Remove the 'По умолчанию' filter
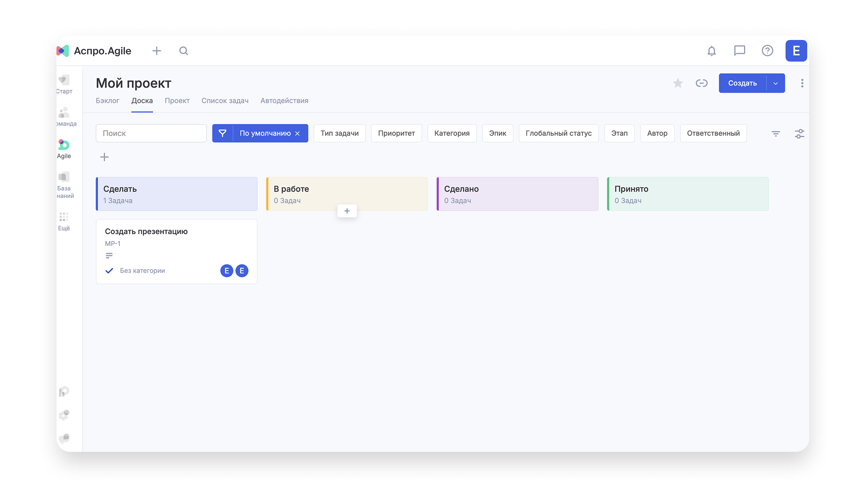This screenshot has width=868, height=488. pyautogui.click(x=297, y=134)
